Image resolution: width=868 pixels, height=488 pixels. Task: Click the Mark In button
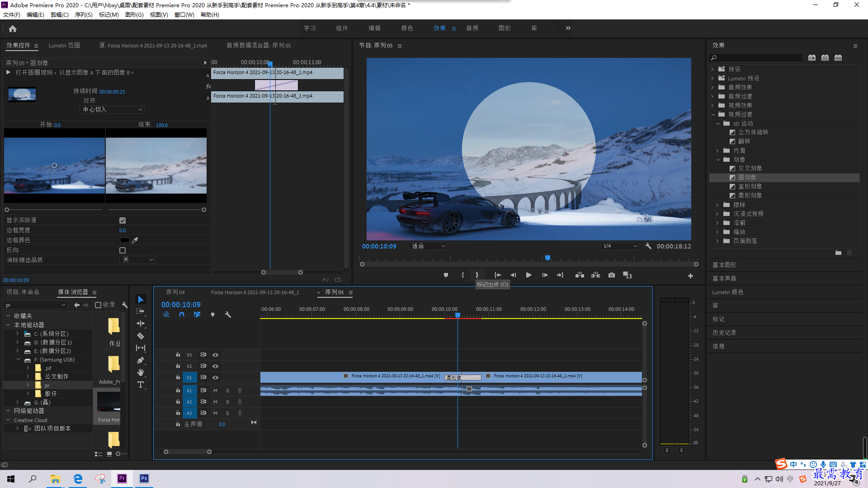462,275
